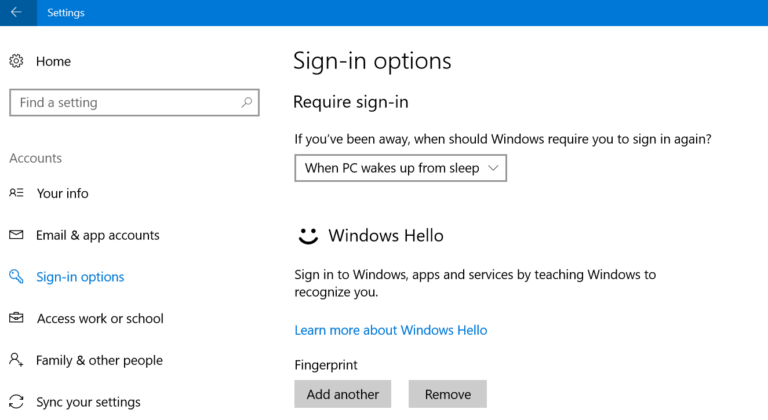This screenshot has width=768, height=420.
Task: Open the Your info text label
Action: 63,193
